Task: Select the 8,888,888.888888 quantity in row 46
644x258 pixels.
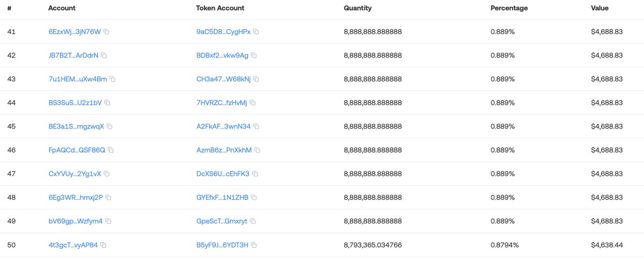Action: (372, 150)
